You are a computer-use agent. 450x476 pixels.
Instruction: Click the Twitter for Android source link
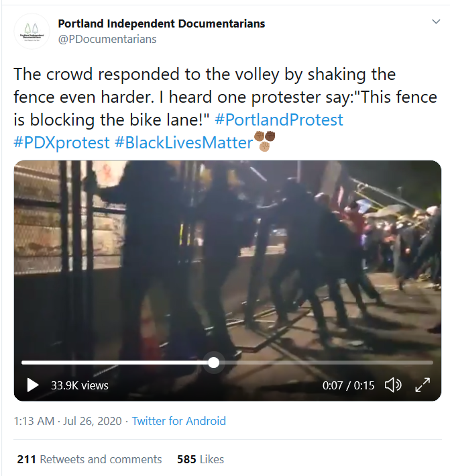[179, 421]
